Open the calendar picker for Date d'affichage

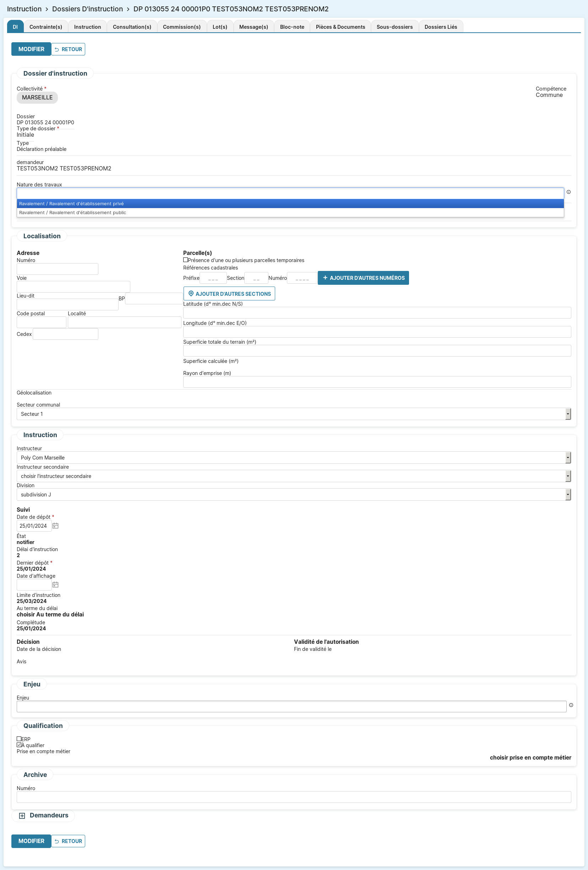(55, 584)
